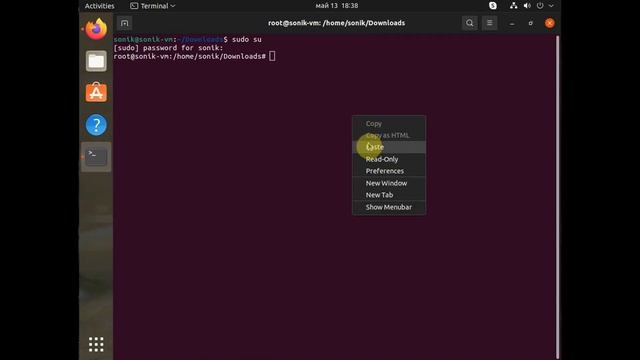Open Preferences from the context menu
This screenshot has height=360, width=640.
coord(389,171)
